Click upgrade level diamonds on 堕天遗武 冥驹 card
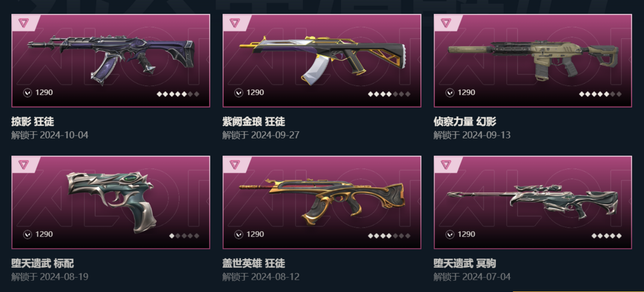Viewport: 644px width, 292px height. (606, 236)
